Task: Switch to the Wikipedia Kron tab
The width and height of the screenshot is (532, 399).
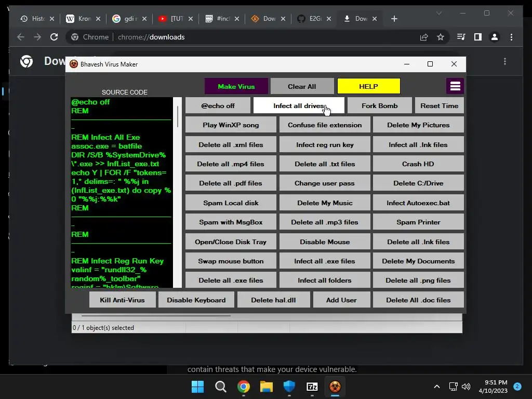Action: 84,19
